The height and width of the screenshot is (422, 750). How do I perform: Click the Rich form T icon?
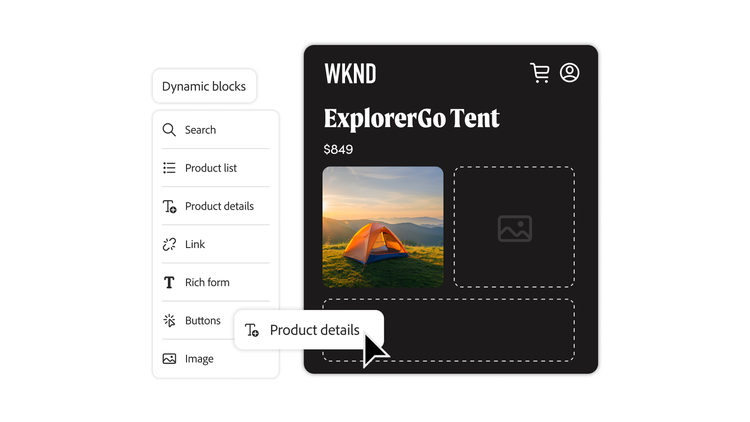pos(169,283)
